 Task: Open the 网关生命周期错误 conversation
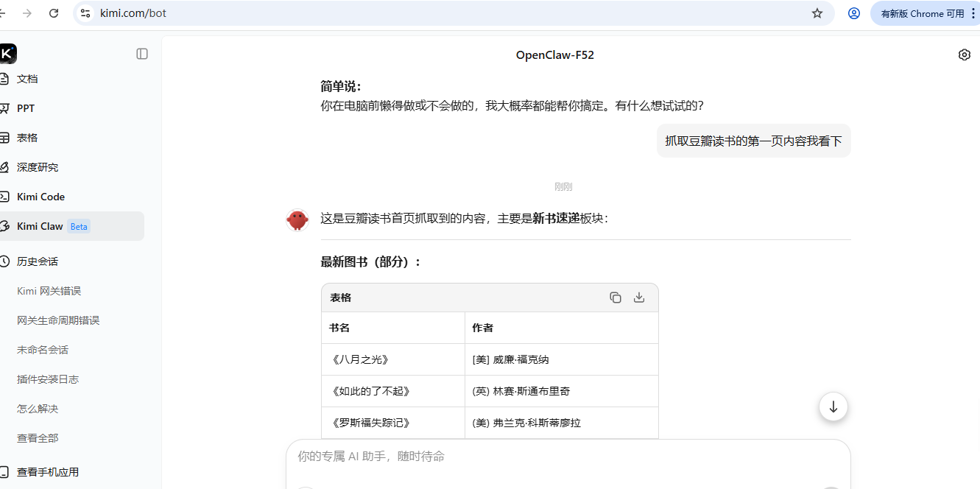58,320
